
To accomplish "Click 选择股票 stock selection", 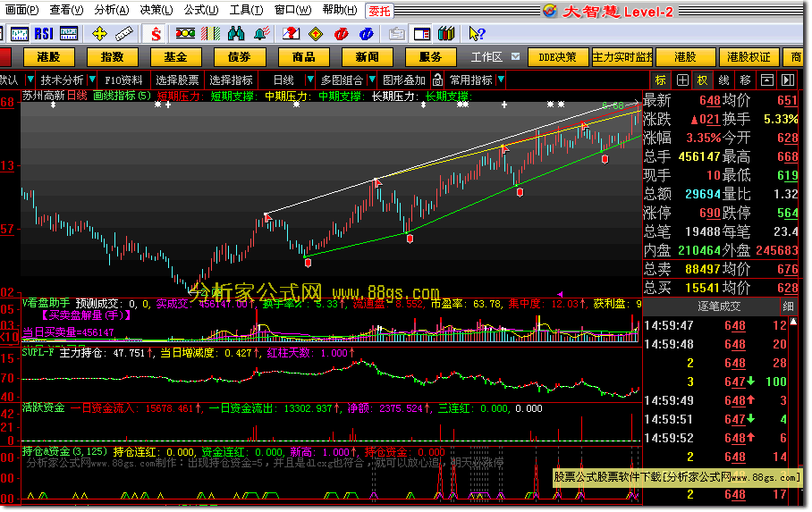I will (x=177, y=80).
